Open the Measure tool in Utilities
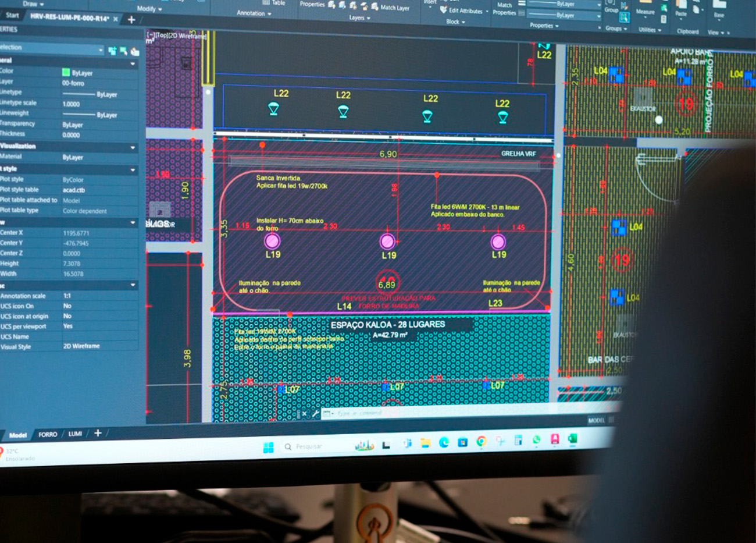The height and width of the screenshot is (543, 756). (x=645, y=11)
